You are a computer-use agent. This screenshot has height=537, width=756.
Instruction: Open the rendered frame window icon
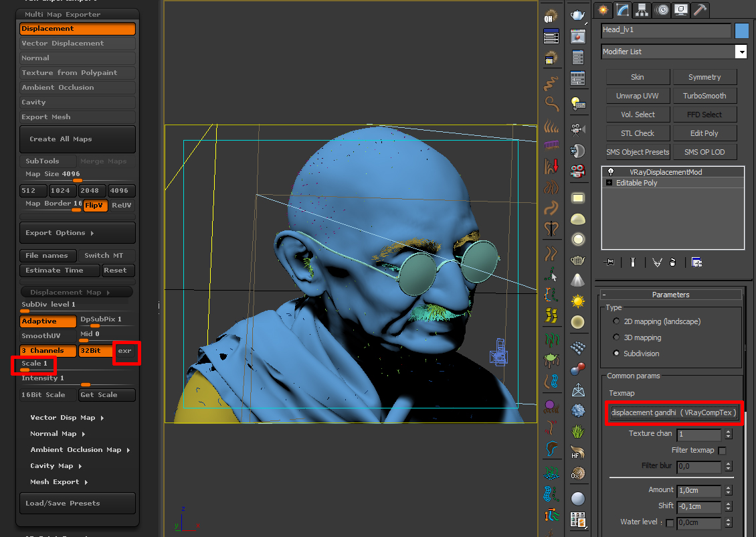(x=577, y=36)
